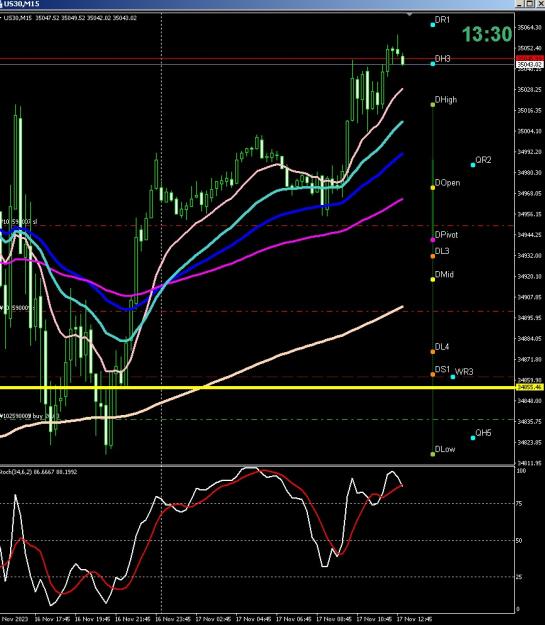Select the cyan QR2 marker

473,165
